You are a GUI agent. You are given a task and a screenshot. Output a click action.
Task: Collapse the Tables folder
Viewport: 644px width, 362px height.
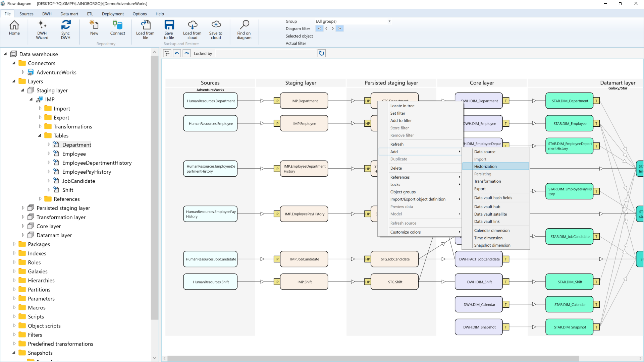coord(40,135)
